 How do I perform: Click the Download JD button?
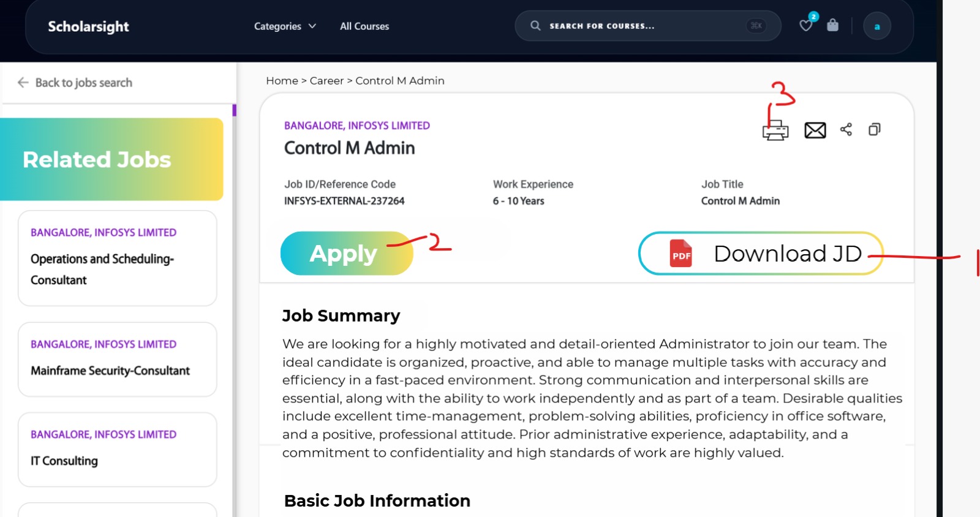tap(761, 254)
